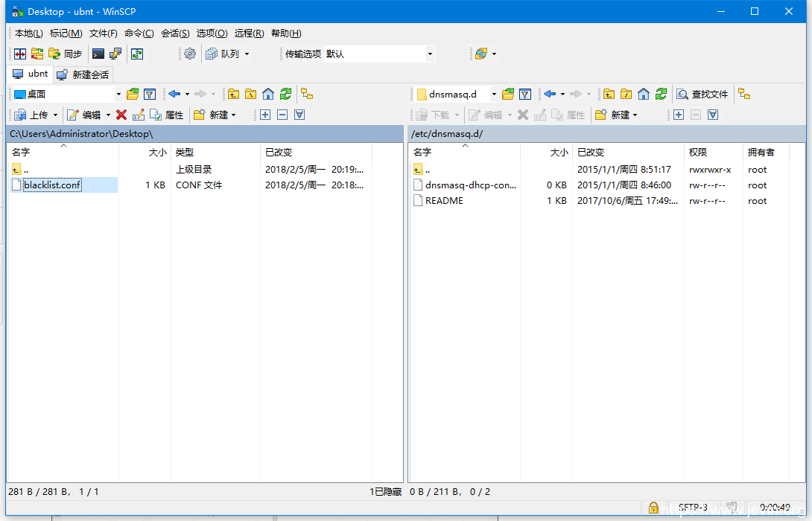Screen dimensions: 812x521
Task: Click the remote 新建 new button
Action: tap(612, 115)
